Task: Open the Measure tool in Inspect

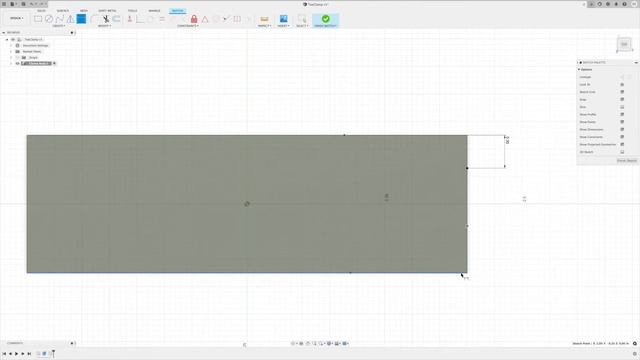Action: point(264,19)
